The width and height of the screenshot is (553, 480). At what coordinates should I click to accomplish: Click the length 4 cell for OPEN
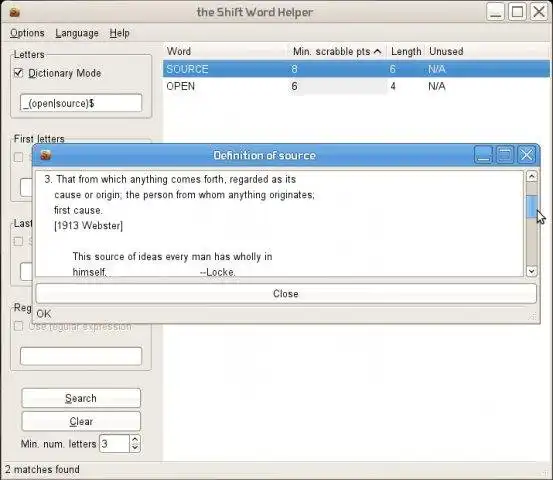393,86
